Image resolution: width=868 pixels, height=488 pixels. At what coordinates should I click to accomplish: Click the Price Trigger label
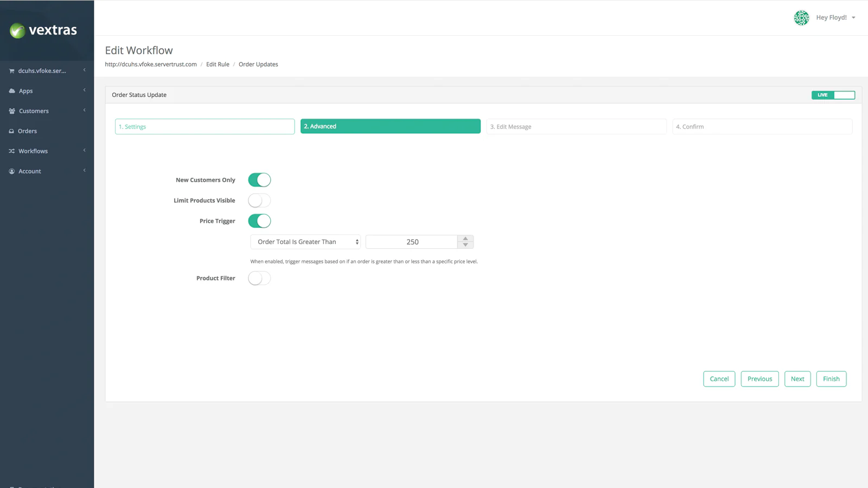click(218, 221)
